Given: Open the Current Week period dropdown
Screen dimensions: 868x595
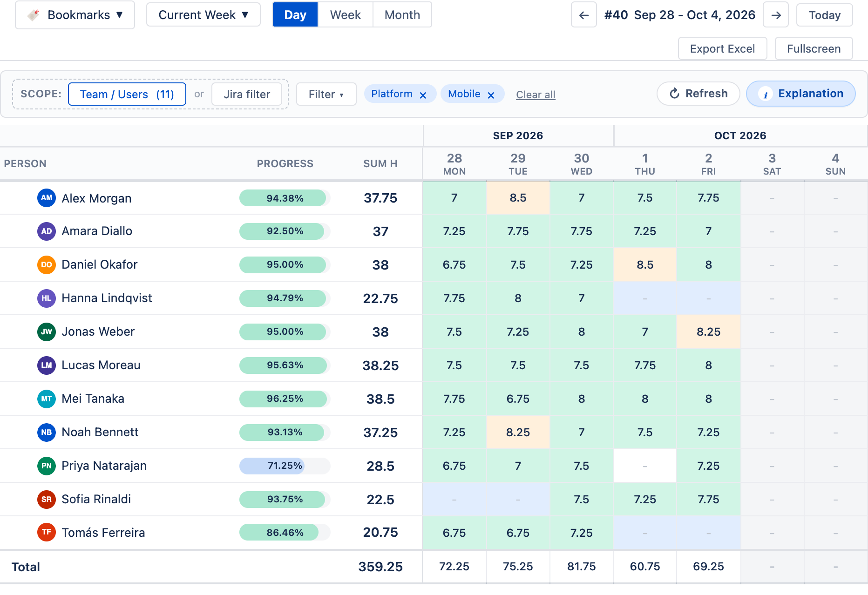Looking at the screenshot, I should [203, 15].
